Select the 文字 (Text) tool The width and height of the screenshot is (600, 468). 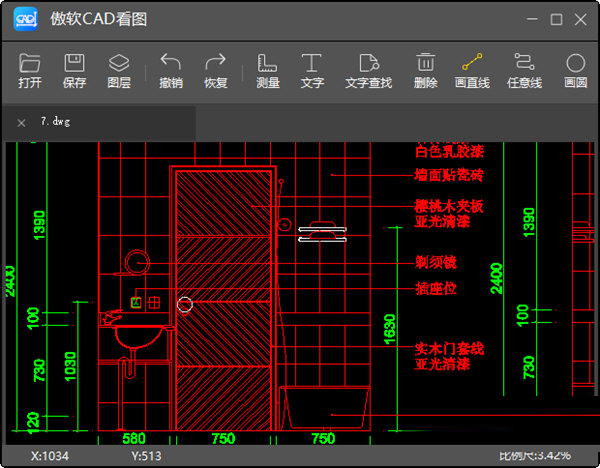pos(312,70)
